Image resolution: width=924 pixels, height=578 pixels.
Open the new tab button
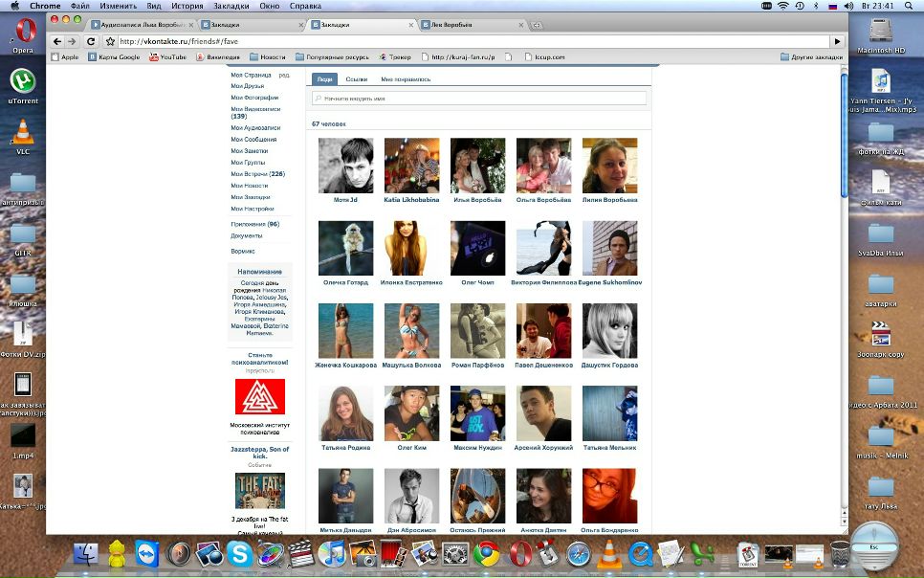(537, 25)
